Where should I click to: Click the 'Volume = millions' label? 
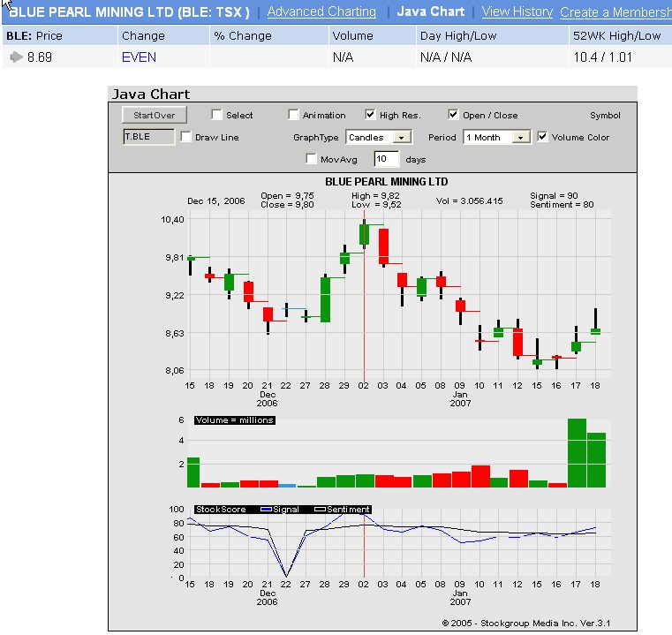234,420
